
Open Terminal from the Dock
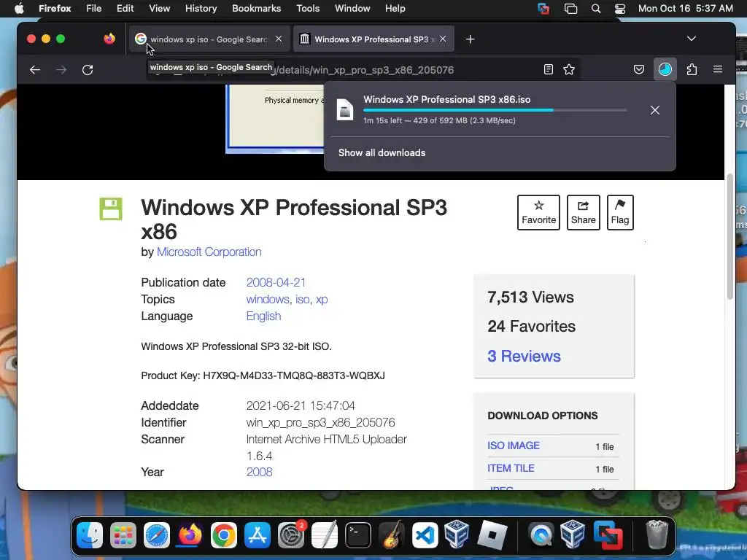[357, 535]
